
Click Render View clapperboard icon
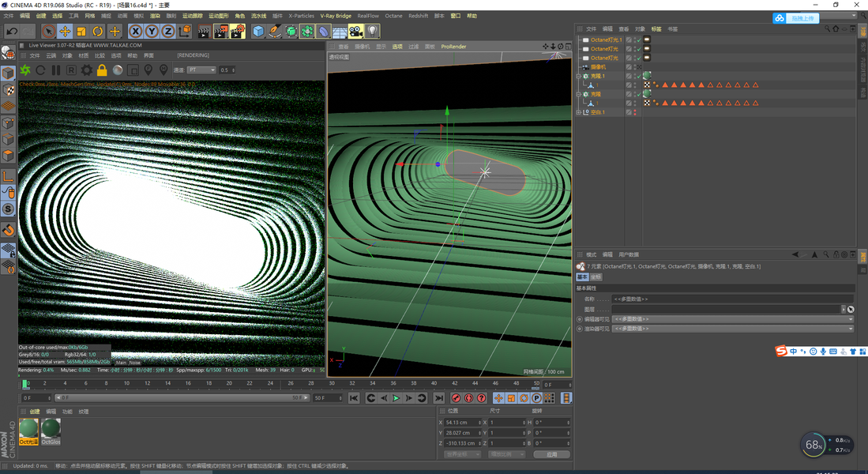204,32
